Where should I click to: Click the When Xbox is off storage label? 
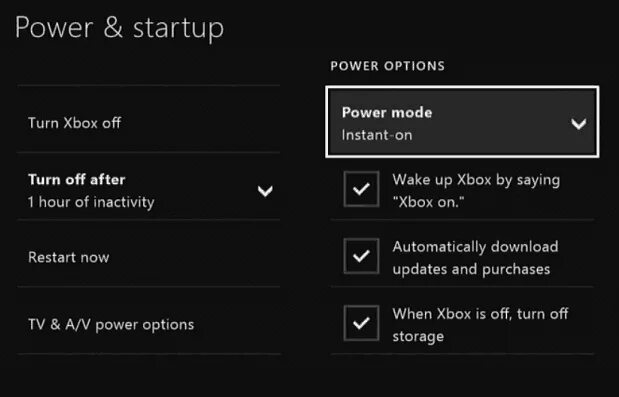(x=480, y=325)
